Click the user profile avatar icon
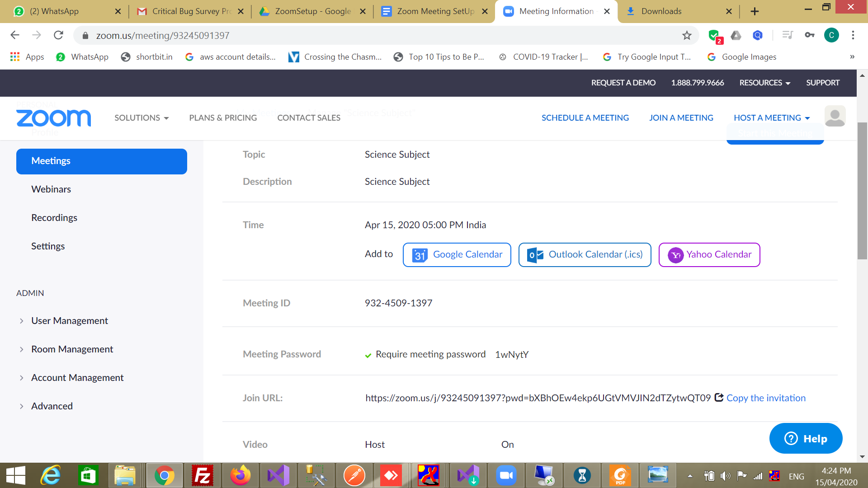The width and height of the screenshot is (868, 488). [x=835, y=117]
